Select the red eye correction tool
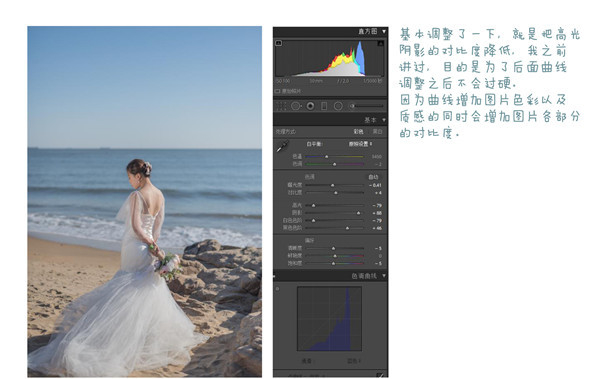Image resolution: width=600 pixels, height=379 pixels. [x=310, y=106]
